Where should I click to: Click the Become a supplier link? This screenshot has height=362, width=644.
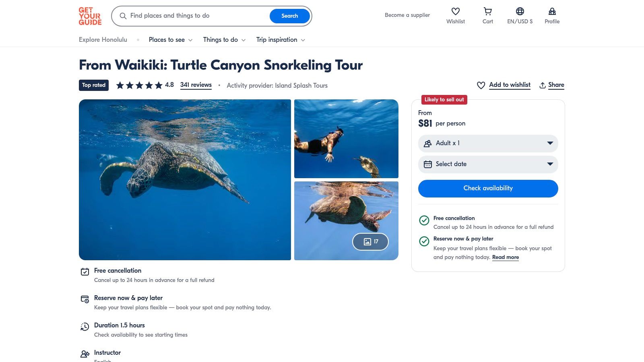pos(407,15)
